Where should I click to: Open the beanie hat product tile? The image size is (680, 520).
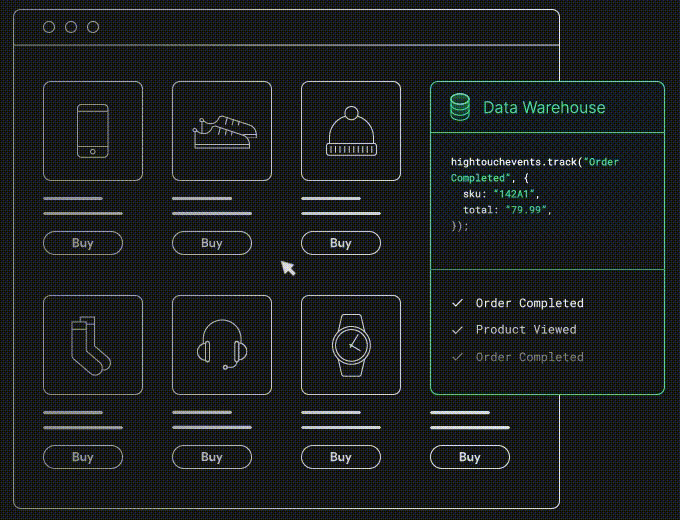350,131
